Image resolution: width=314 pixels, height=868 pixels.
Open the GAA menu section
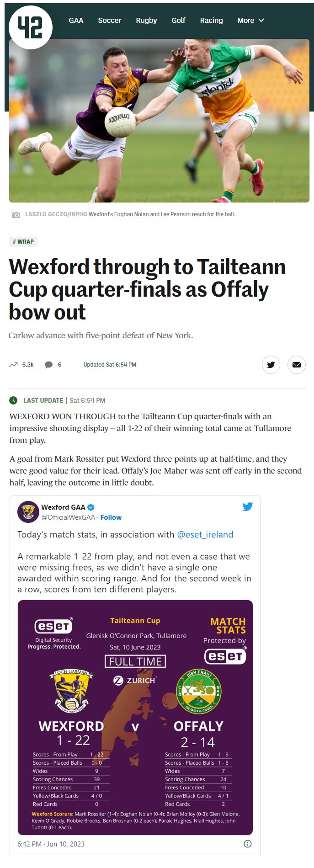pyautogui.click(x=76, y=21)
